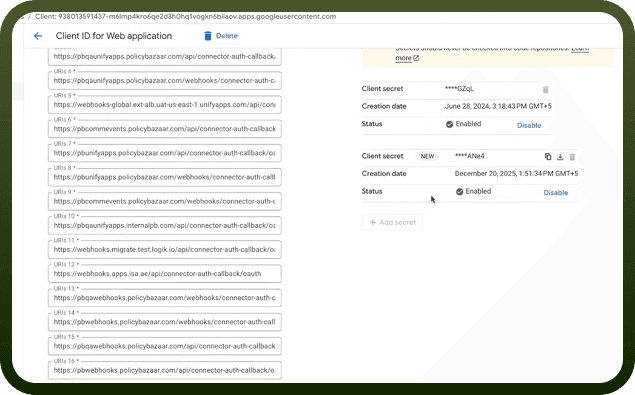The height and width of the screenshot is (395, 635).
Task: Edit the URIs 11 logik.io field
Action: 164,250
